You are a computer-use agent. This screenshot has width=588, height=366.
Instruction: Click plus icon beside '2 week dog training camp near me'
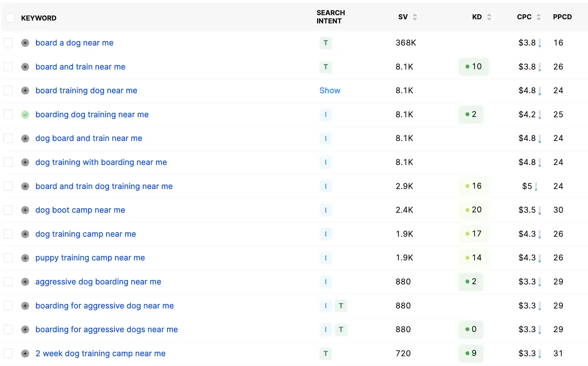(25, 354)
